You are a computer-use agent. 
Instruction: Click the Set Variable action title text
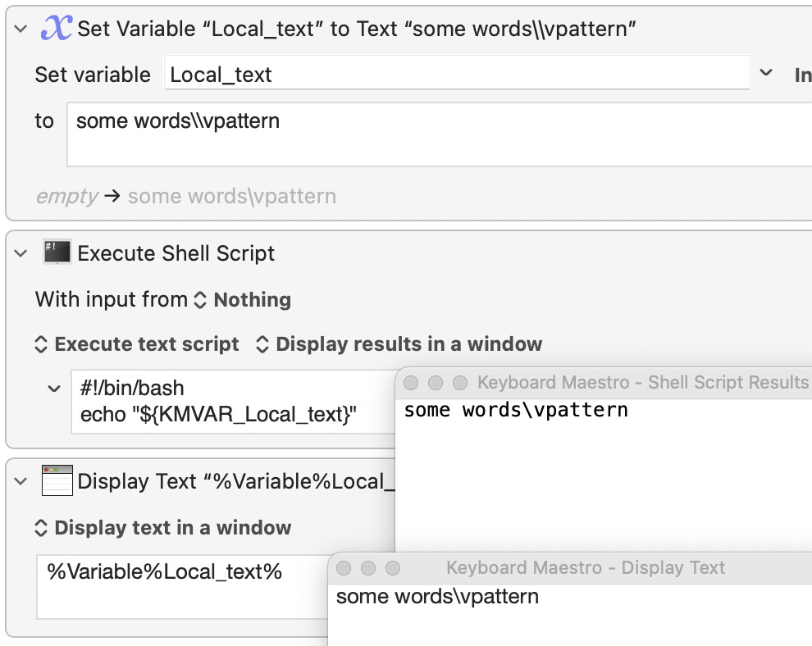click(x=357, y=29)
